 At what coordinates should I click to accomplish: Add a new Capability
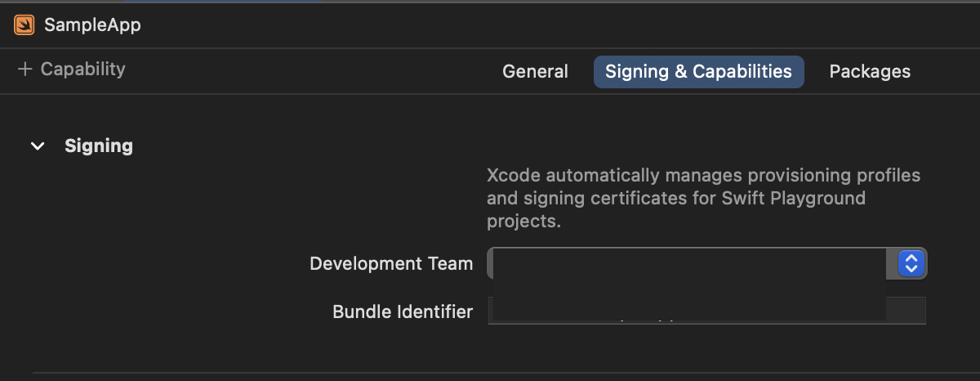point(72,69)
